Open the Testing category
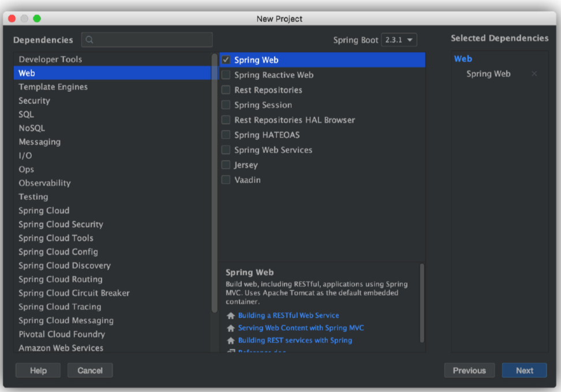This screenshot has width=561, height=392. click(113, 197)
